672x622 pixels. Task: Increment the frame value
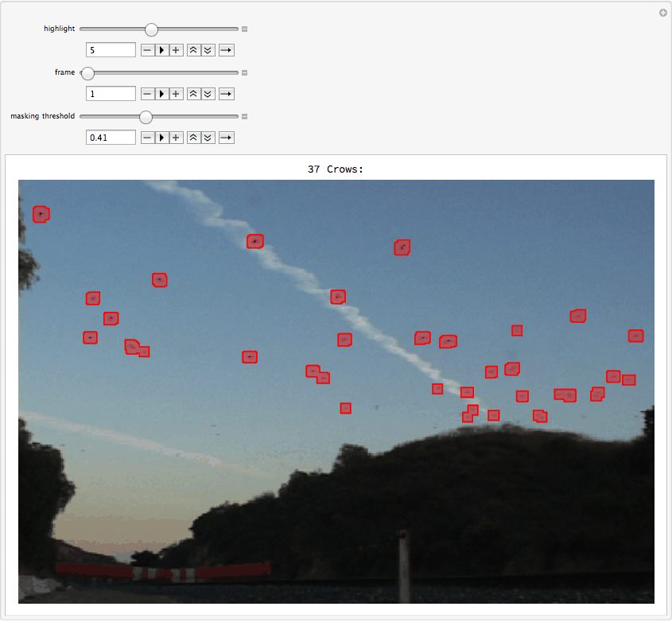click(175, 93)
